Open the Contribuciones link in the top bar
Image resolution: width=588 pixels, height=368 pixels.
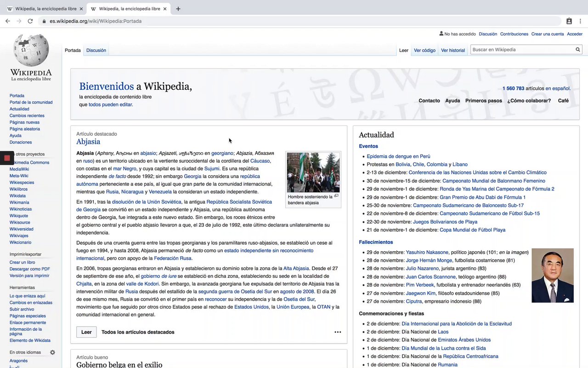pyautogui.click(x=514, y=34)
